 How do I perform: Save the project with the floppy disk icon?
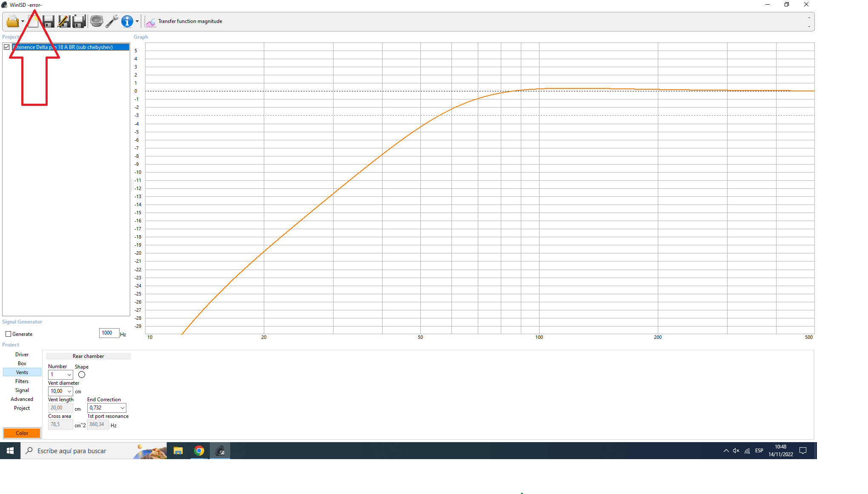(x=48, y=21)
